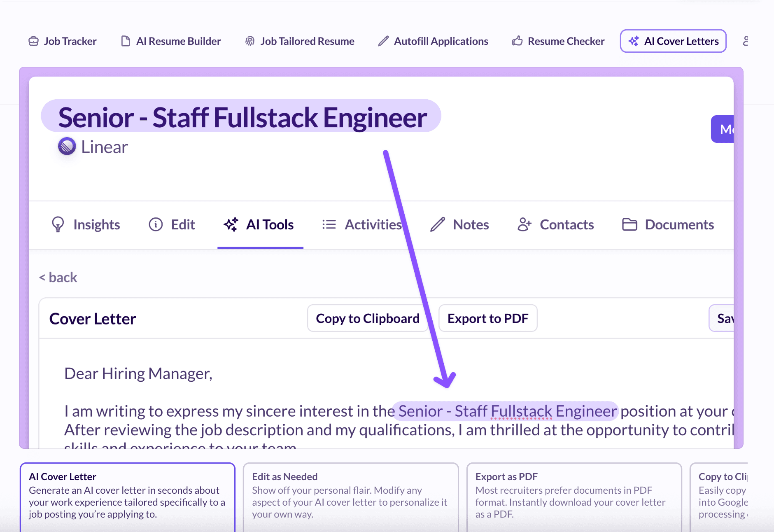This screenshot has width=774, height=532.
Task: Click the Resume Checker thumbs-up icon
Action: (x=517, y=41)
